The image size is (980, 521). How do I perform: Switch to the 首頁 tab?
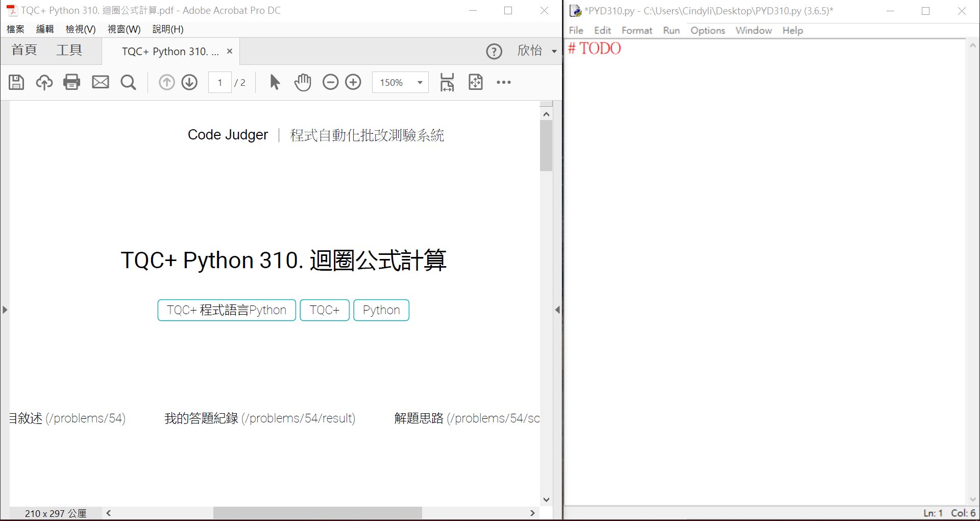pos(24,50)
